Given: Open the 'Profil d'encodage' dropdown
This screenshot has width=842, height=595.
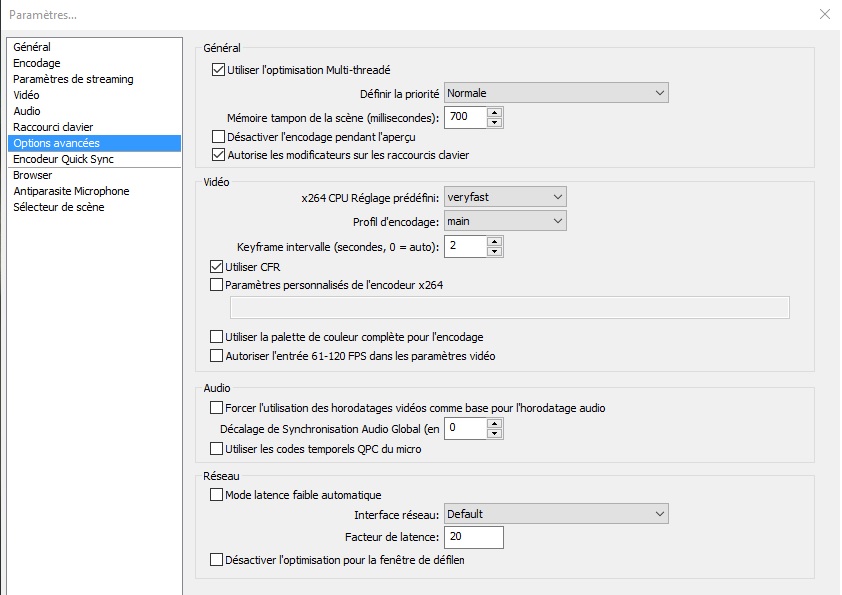Looking at the screenshot, I should click(505, 221).
